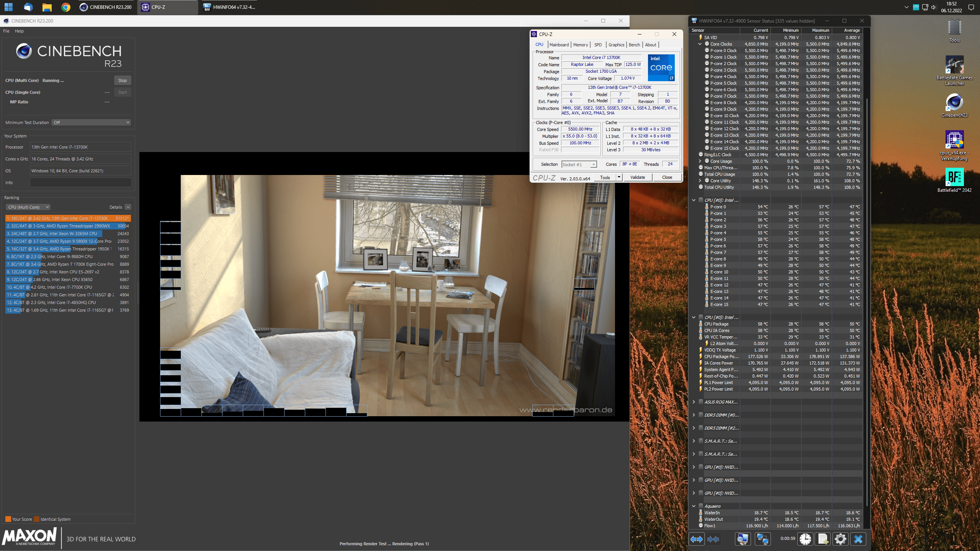Select Ryzen Threadripper 2990WX ranking row
980x551 pixels.
(x=68, y=226)
